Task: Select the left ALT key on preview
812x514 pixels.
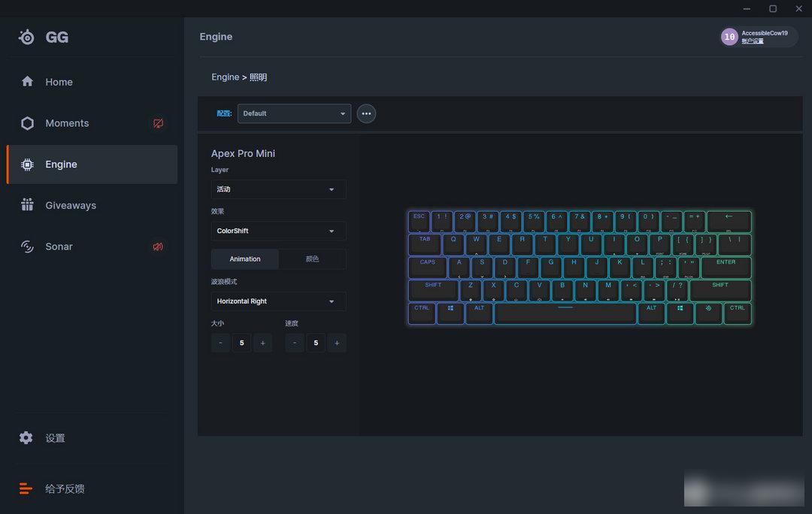Action: (479, 313)
